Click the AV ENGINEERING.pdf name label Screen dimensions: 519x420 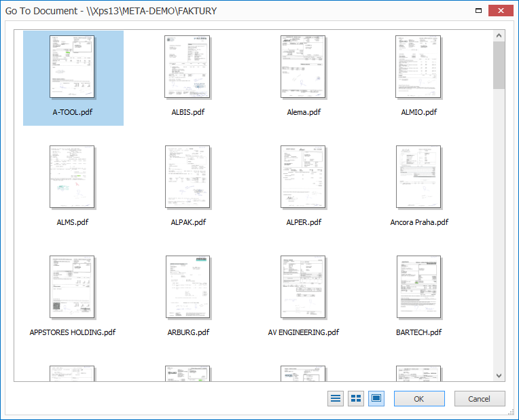tap(304, 332)
